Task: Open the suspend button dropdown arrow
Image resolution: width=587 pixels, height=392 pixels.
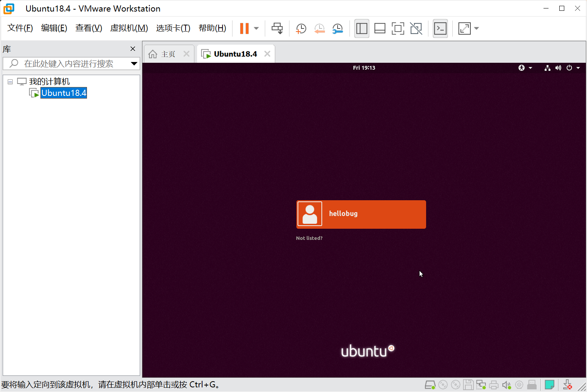Action: [255, 28]
